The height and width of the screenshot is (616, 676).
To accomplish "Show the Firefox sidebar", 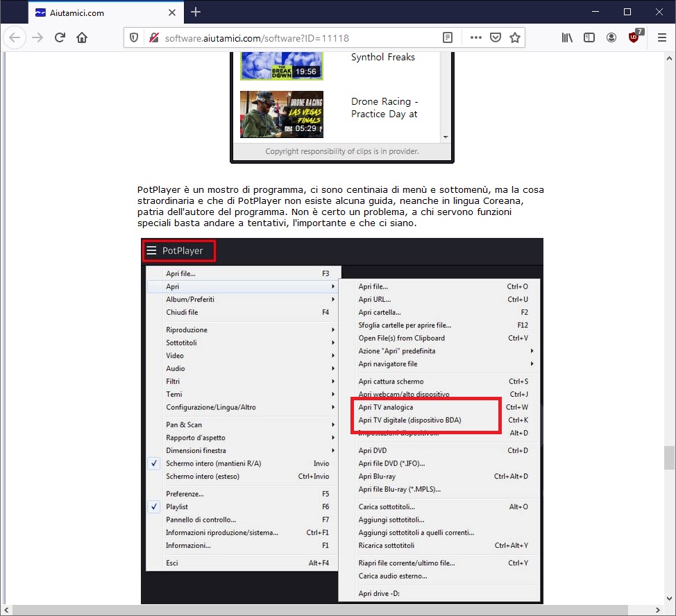I will [589, 38].
